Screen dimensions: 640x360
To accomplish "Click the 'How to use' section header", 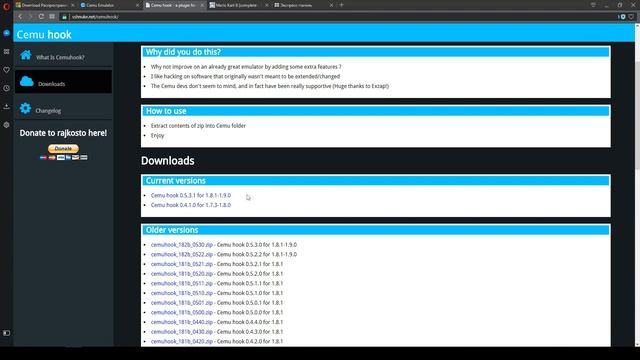I will point(376,111).
